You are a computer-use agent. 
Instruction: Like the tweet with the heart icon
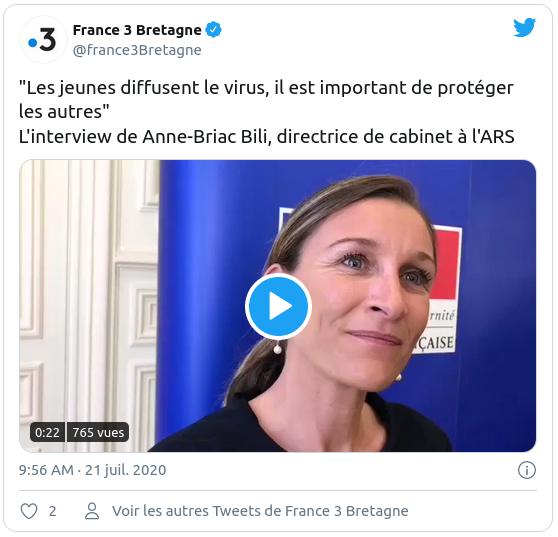point(29,511)
